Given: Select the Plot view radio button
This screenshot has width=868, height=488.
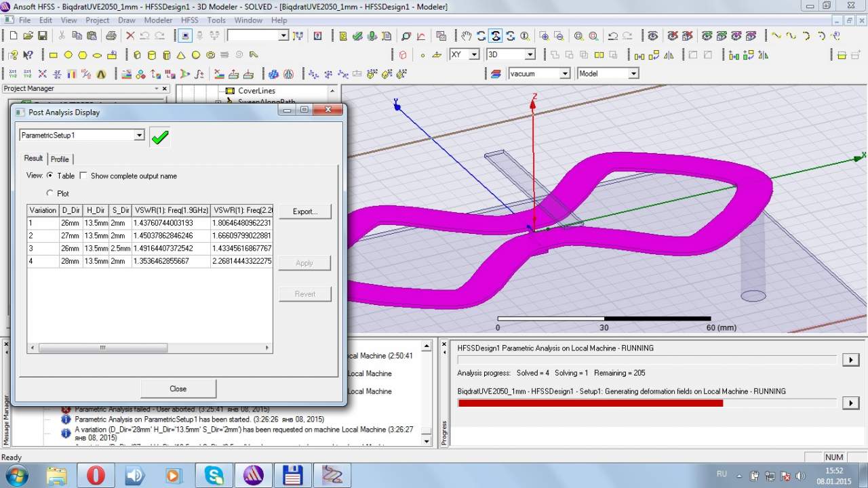Looking at the screenshot, I should pyautogui.click(x=50, y=193).
